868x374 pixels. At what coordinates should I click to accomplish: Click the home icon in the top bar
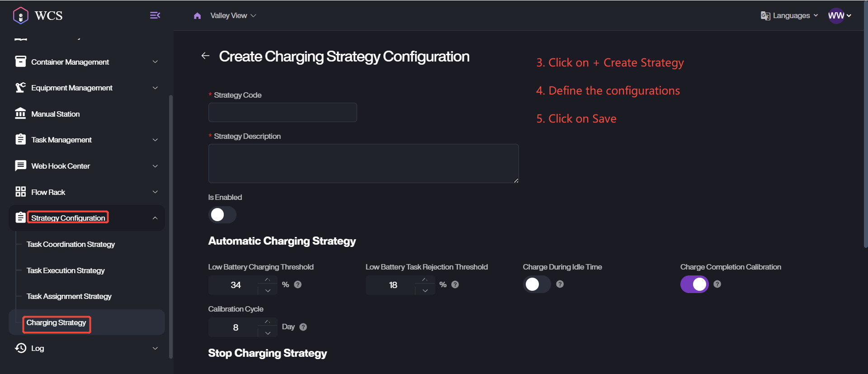tap(197, 16)
